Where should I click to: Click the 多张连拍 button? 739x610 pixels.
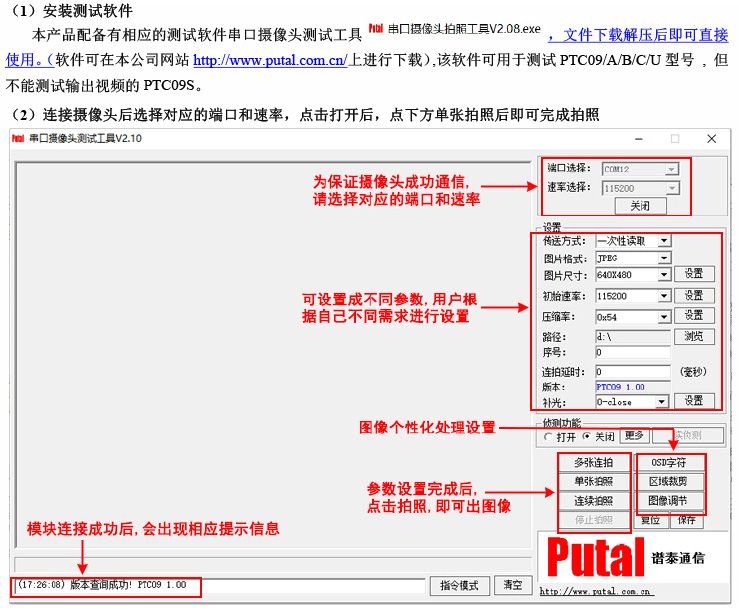(x=594, y=463)
